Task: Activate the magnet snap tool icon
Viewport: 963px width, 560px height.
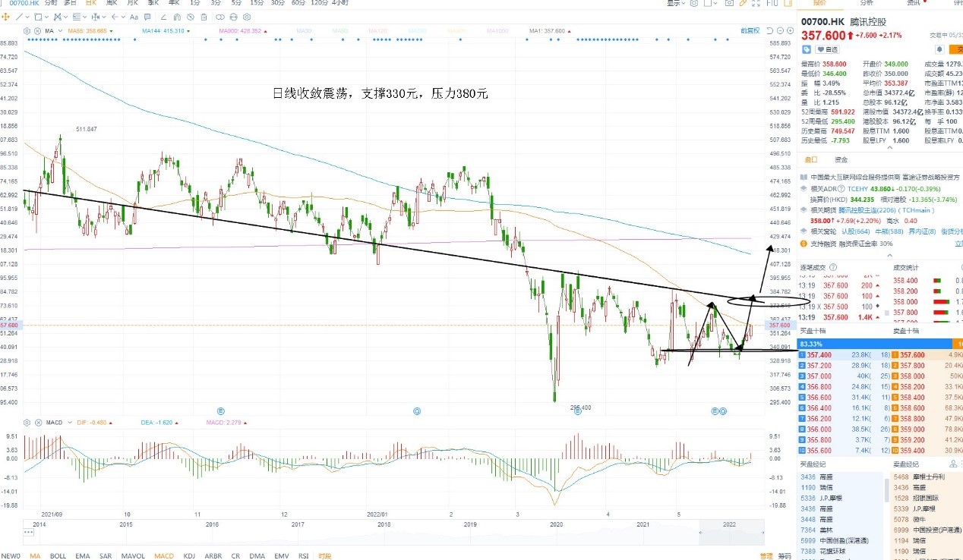Action: click(x=177, y=17)
